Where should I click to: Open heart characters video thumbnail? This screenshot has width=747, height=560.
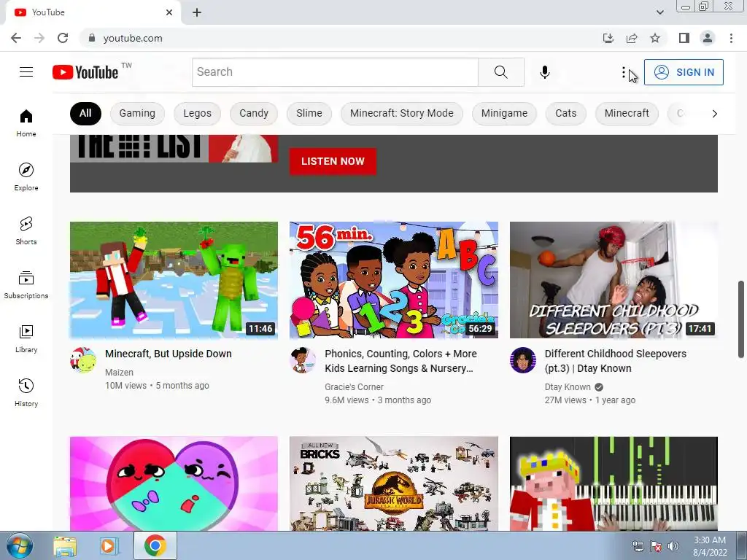pyautogui.click(x=174, y=483)
